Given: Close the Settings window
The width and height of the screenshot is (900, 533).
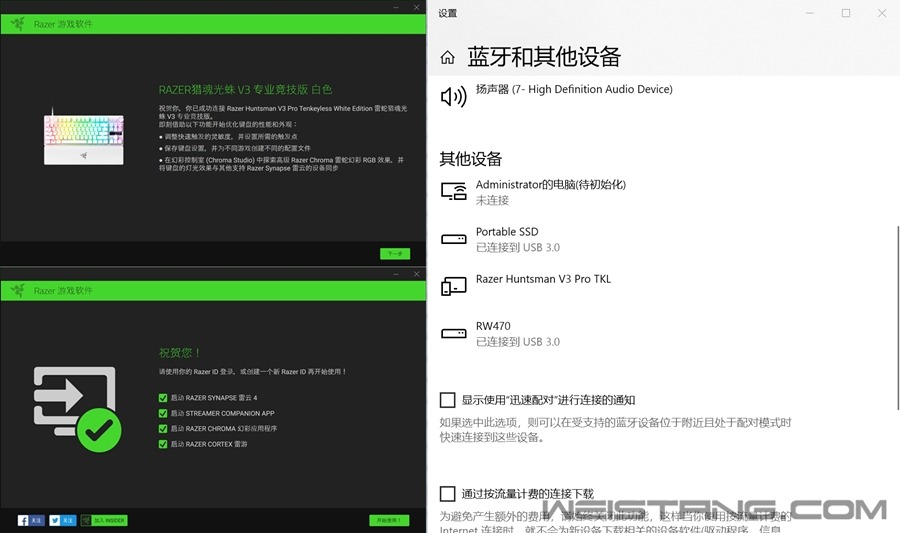Looking at the screenshot, I should pos(882,13).
